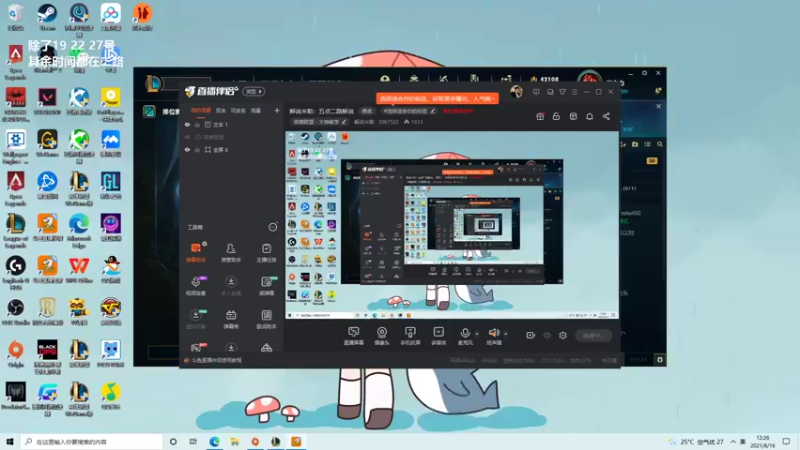The height and width of the screenshot is (450, 800).
Task: Click the record video icon
Action: (531, 335)
